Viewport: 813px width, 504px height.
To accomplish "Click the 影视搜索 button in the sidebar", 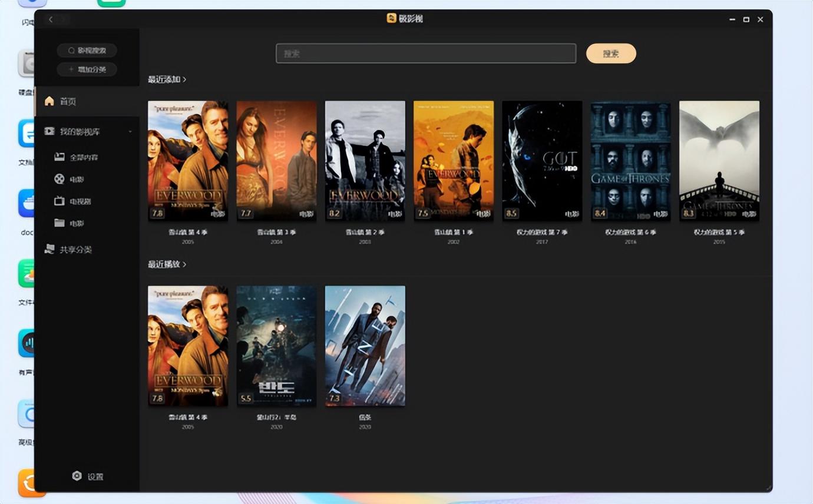I will click(87, 51).
